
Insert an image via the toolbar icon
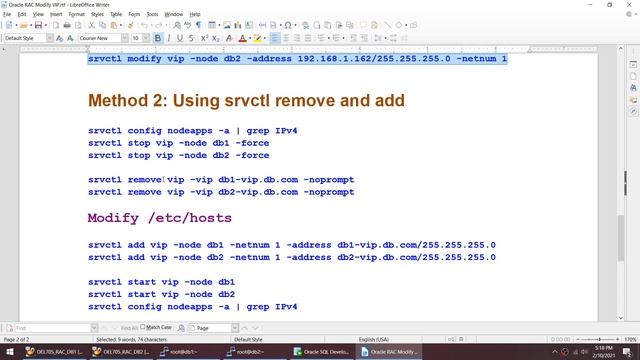coord(227,25)
